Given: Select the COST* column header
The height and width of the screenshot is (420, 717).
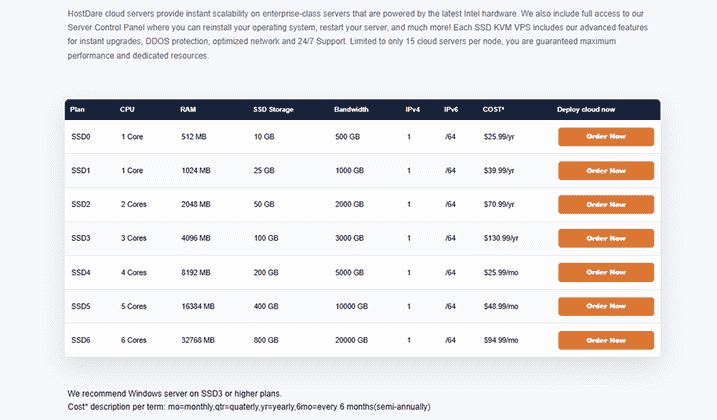Looking at the screenshot, I should [x=493, y=109].
